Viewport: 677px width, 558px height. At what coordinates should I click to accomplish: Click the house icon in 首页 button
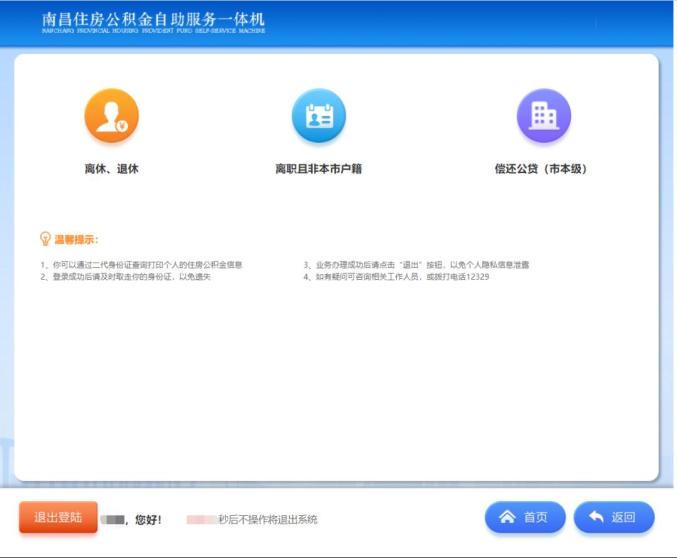(507, 517)
